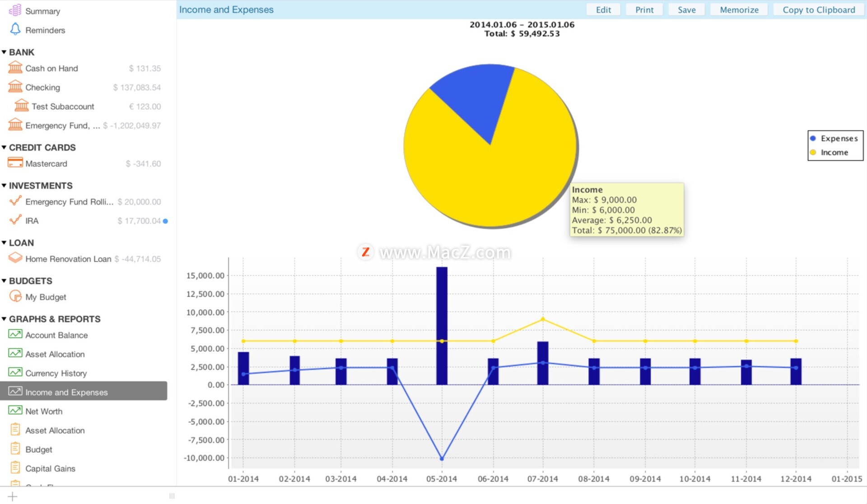Click the Capital Gains report icon
The height and width of the screenshot is (504, 867).
click(15, 467)
